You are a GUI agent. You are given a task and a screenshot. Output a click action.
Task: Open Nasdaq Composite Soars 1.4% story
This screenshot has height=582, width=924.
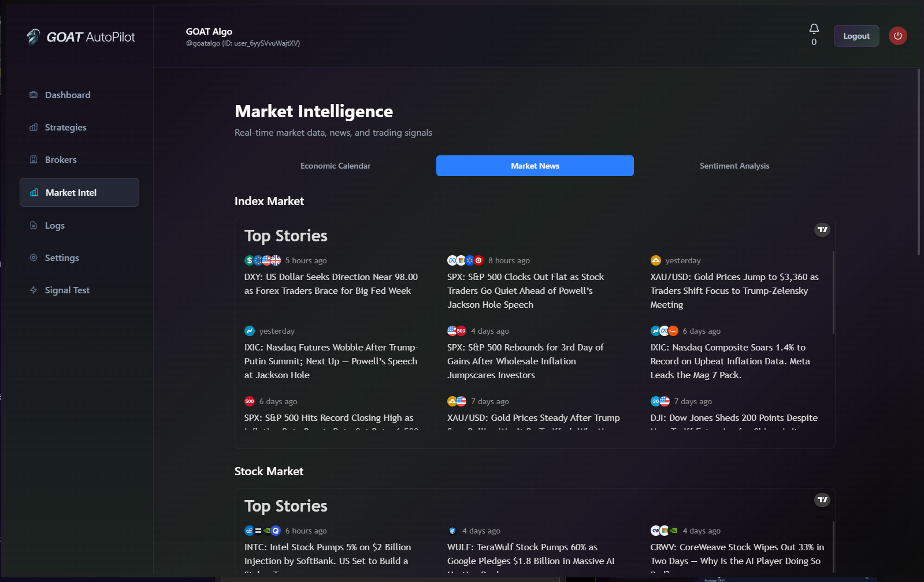click(x=730, y=361)
